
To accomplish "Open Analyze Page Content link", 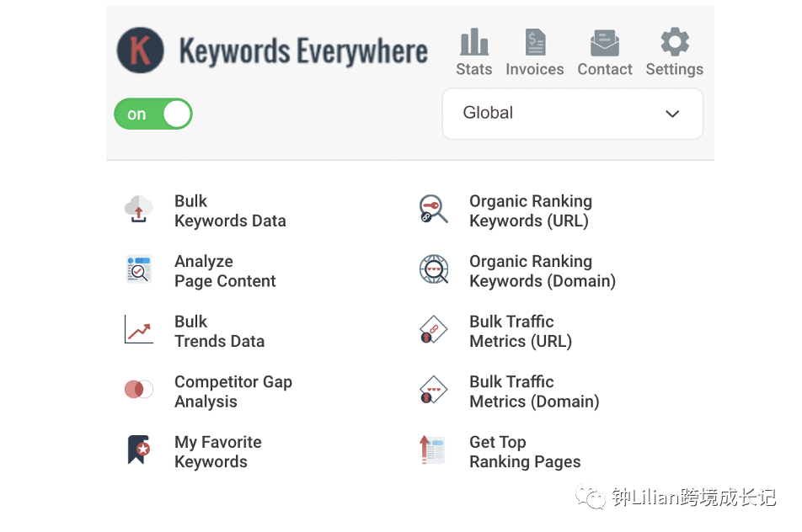I will pyautogui.click(x=225, y=271).
